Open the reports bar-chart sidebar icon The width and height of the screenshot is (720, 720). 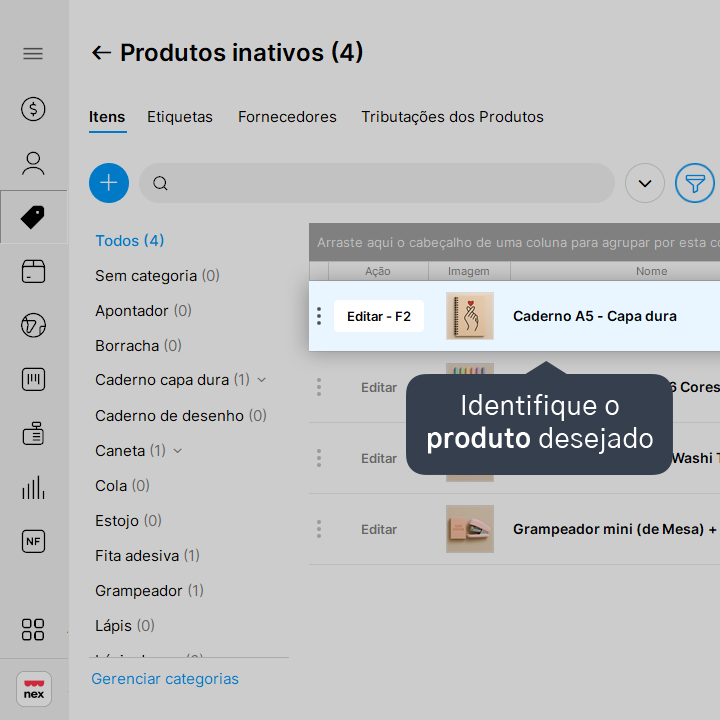pyautogui.click(x=33, y=488)
